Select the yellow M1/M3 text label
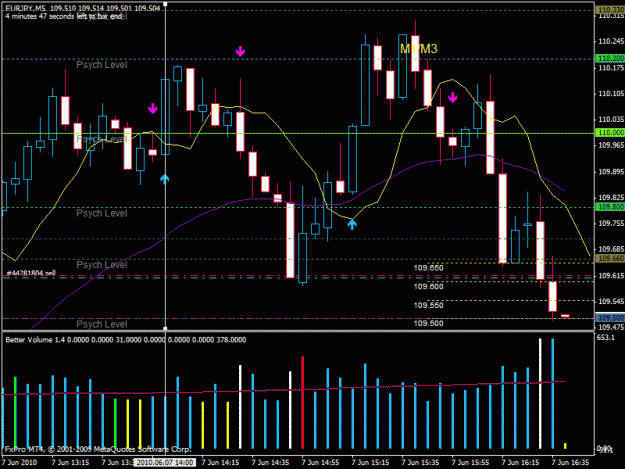This screenshot has width=625, height=469. point(419,49)
